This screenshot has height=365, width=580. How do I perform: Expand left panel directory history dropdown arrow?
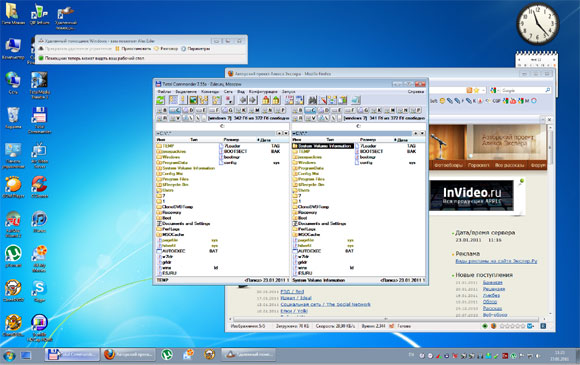coord(286,133)
